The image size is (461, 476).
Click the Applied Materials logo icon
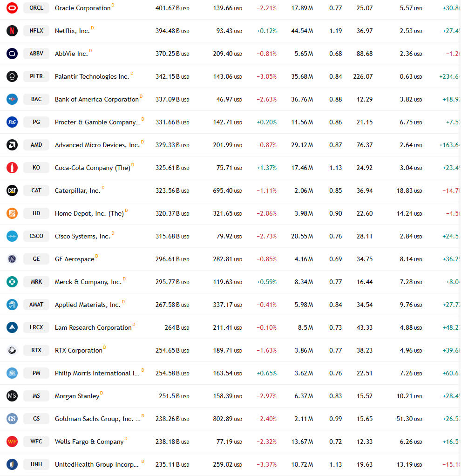coord(12,305)
